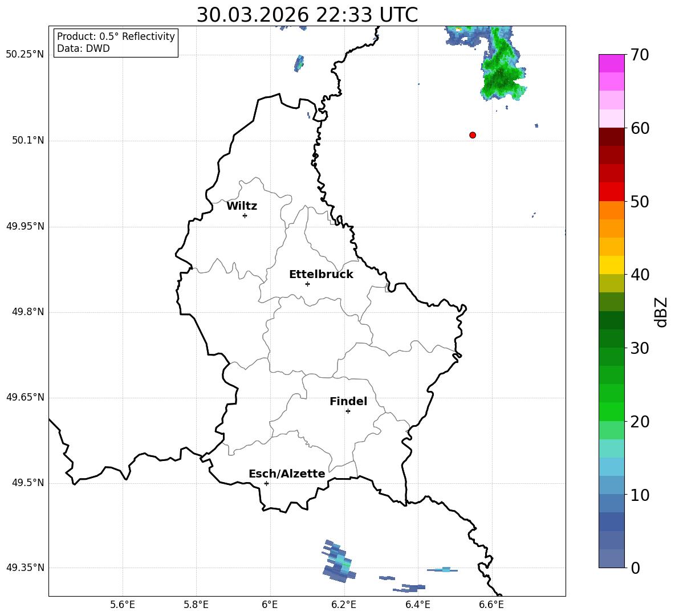Click the bright green colorbar segment above 20

click(611, 411)
